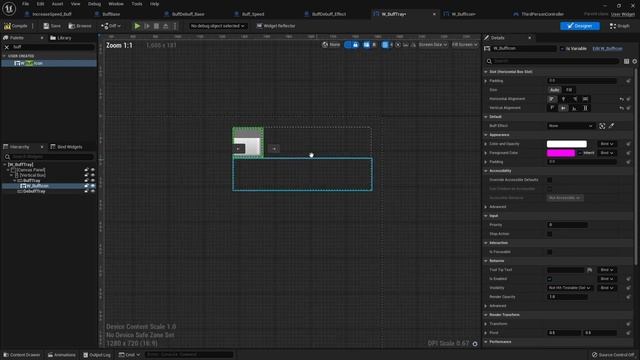The width and height of the screenshot is (640, 360).
Task: Click the Hierarchy search field
Action: tap(49, 157)
